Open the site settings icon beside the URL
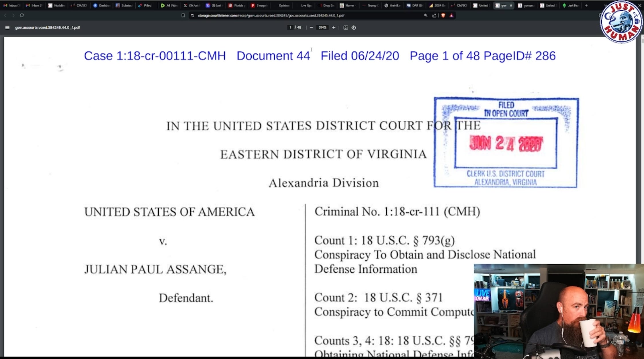The width and height of the screenshot is (644, 359). click(x=193, y=15)
